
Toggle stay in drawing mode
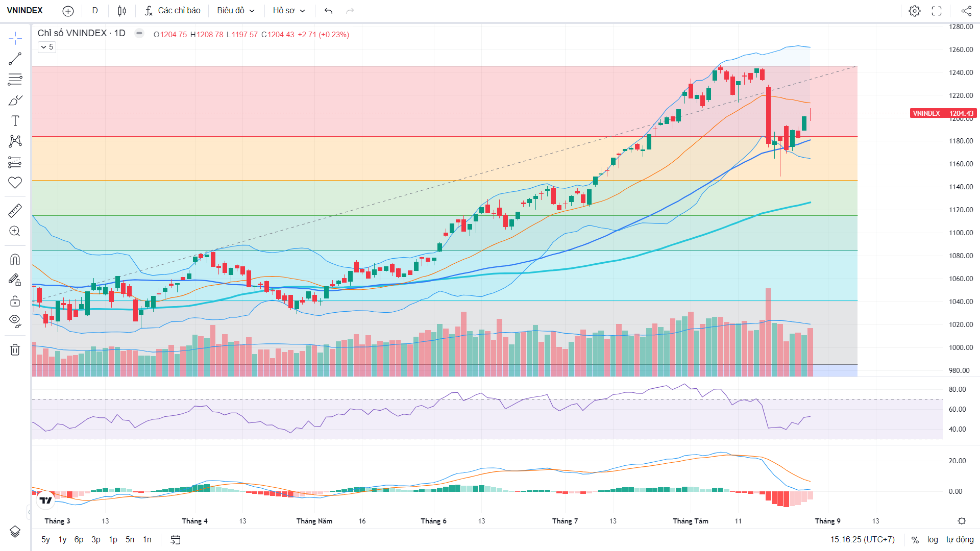click(15, 280)
